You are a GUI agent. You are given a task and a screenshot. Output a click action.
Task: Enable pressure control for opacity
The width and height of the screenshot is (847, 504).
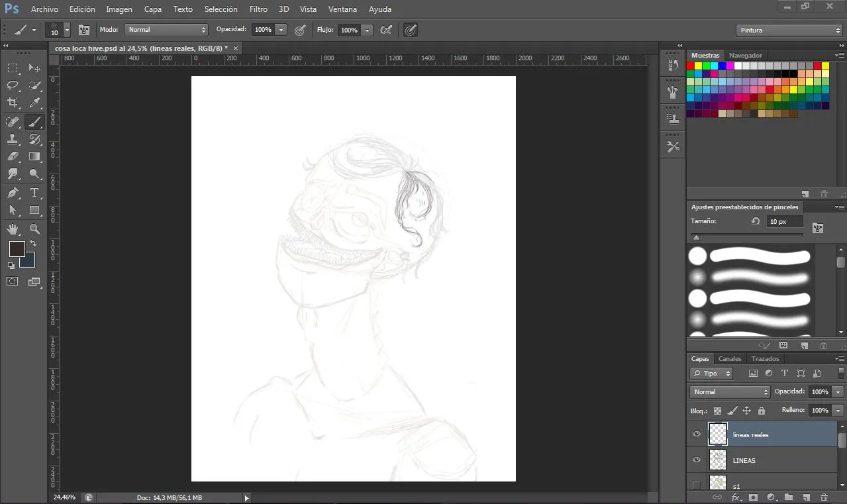click(x=300, y=30)
